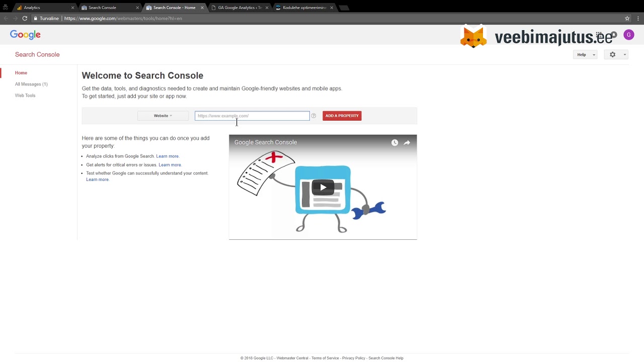Open the Privacy Policy footer link
This screenshot has width=644, height=362.
(353, 358)
